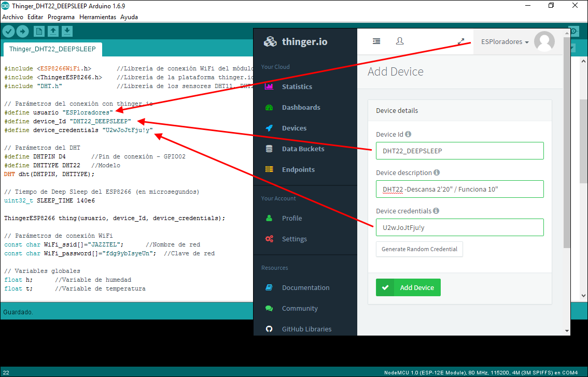The image size is (588, 377).
Task: Save the sketch with Save icon
Action: pyautogui.click(x=67, y=32)
